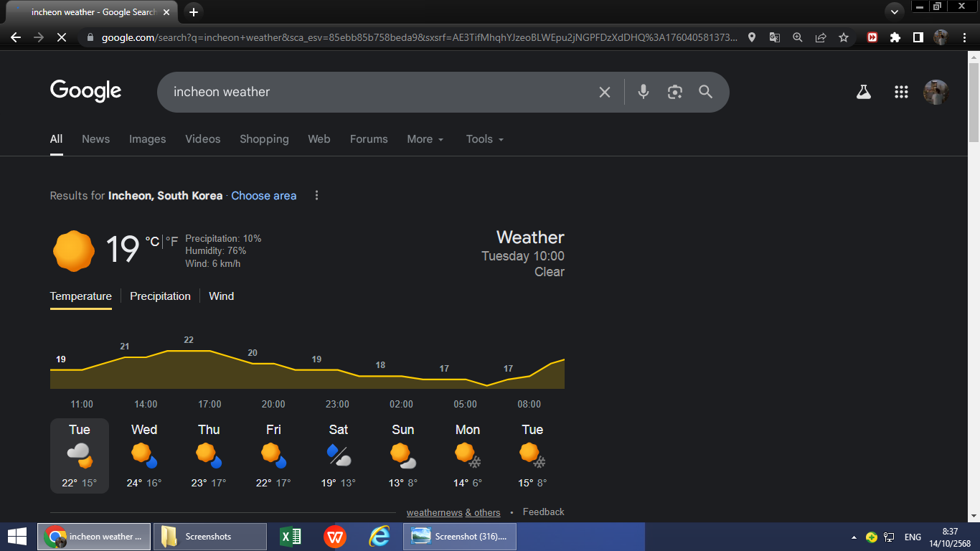Open the translate page icon
Image resolution: width=980 pixels, height=551 pixels.
[775, 37]
